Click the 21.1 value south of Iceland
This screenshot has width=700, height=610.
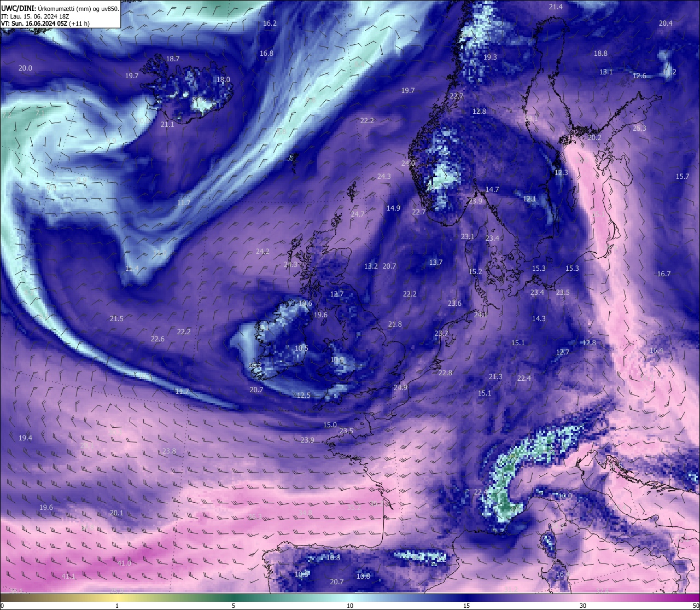tap(167, 125)
